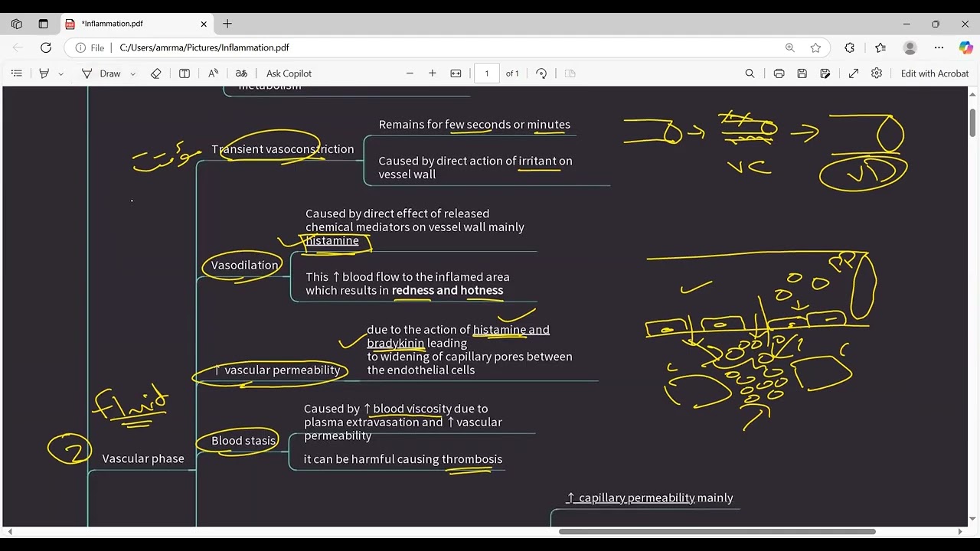
Task: Open the Copilot sidebar
Action: [965, 47]
